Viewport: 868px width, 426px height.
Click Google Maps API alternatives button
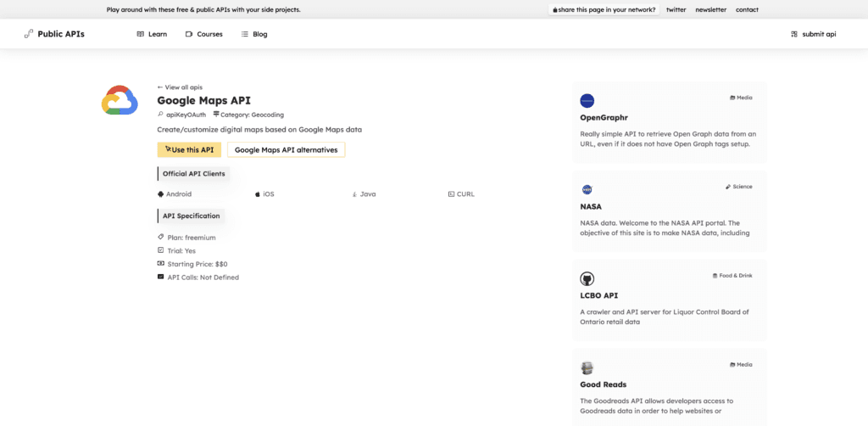287,149
